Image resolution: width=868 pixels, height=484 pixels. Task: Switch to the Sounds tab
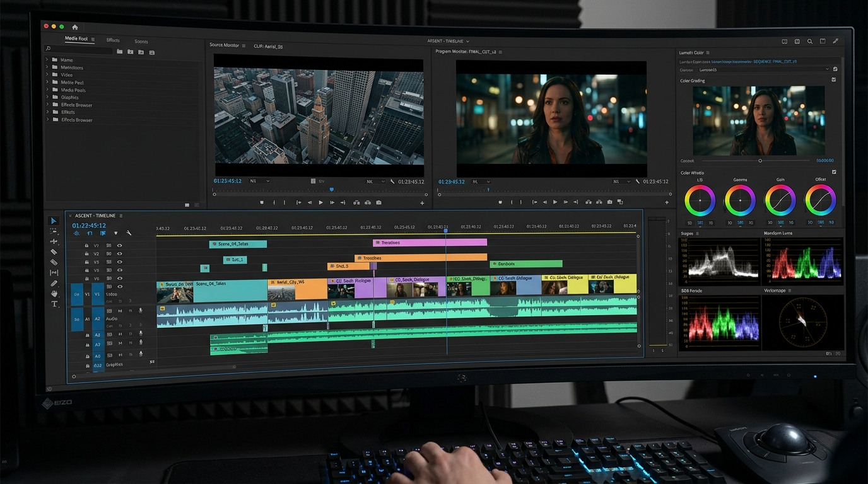[x=141, y=42]
